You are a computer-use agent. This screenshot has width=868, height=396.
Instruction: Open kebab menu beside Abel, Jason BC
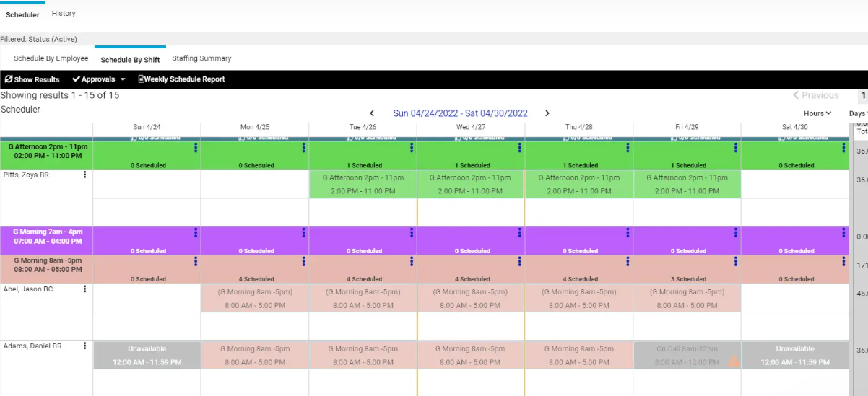tap(85, 289)
